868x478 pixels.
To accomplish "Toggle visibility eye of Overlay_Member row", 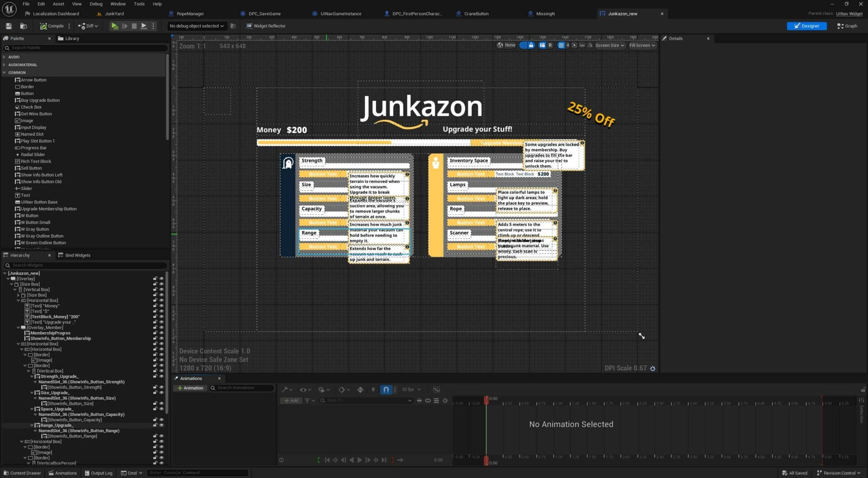I will pos(161,327).
